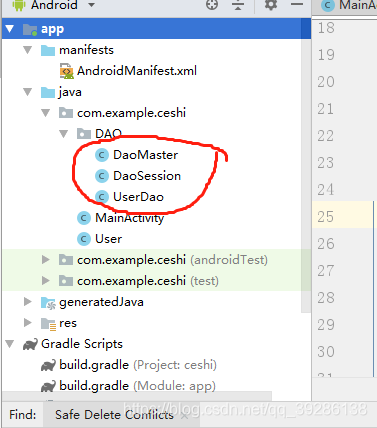The height and width of the screenshot is (428, 377).
Task: Open the MainActivity class in tree
Action: coord(129,218)
